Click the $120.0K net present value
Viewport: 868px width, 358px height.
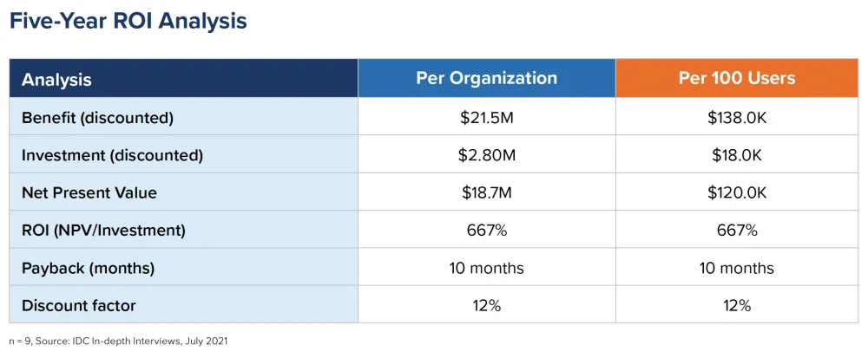(x=737, y=192)
